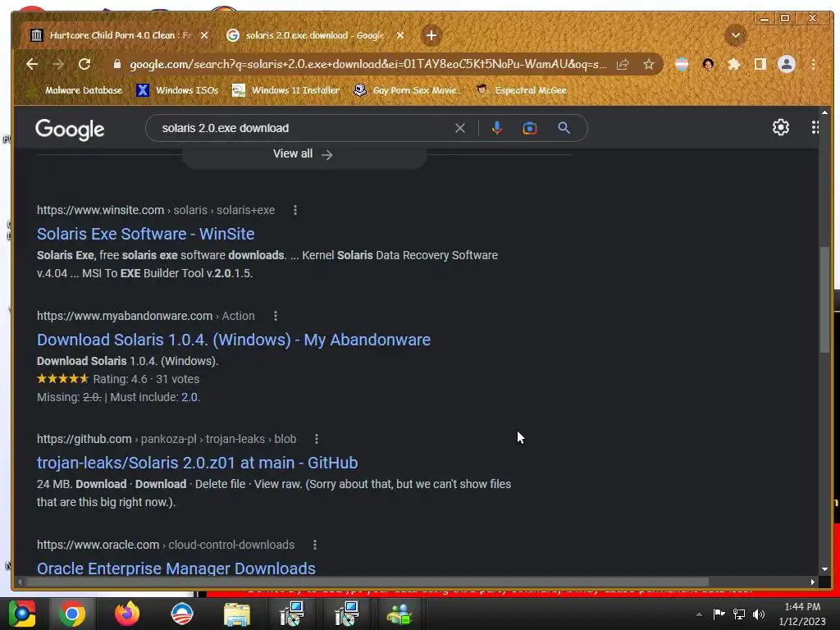Share this page from the address bar
This screenshot has height=630, width=840.
click(623, 64)
